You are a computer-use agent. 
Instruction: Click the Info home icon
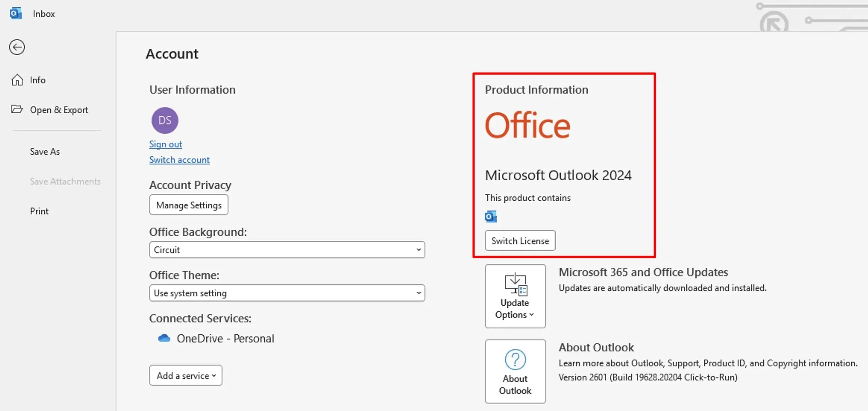17,80
